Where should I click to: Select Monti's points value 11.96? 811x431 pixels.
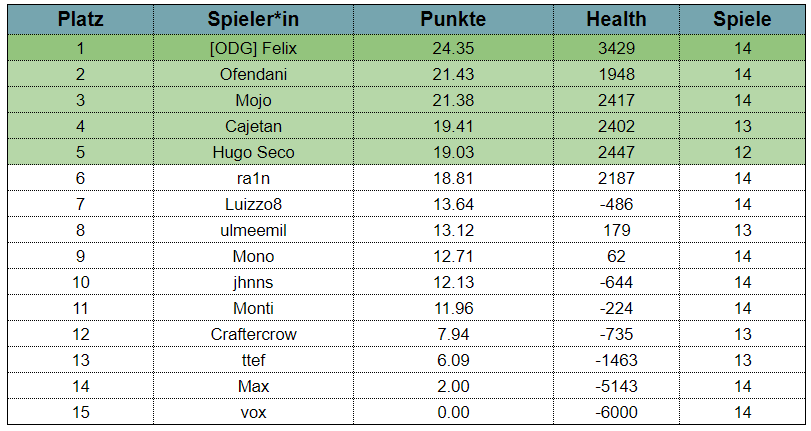pyautogui.click(x=453, y=308)
